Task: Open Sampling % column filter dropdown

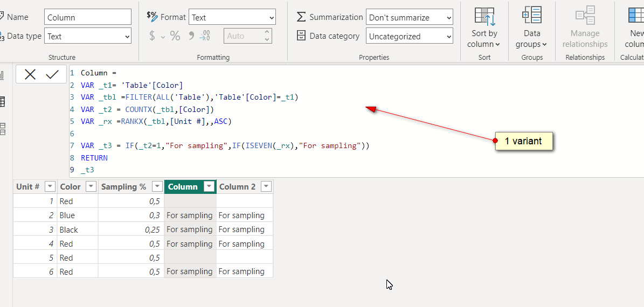Action: click(157, 187)
